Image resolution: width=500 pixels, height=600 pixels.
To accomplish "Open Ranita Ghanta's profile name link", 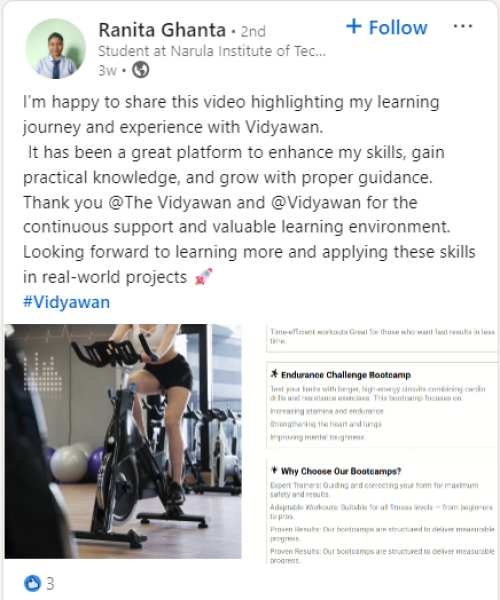I will [162, 30].
